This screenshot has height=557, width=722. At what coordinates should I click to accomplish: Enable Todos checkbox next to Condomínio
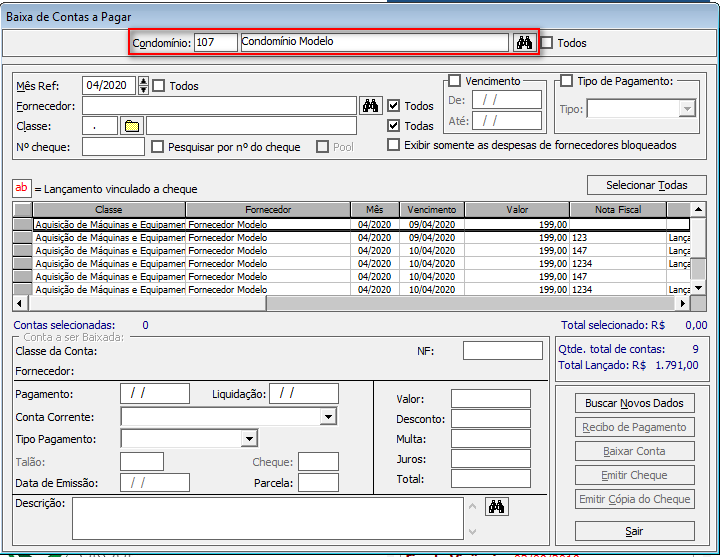pos(547,43)
